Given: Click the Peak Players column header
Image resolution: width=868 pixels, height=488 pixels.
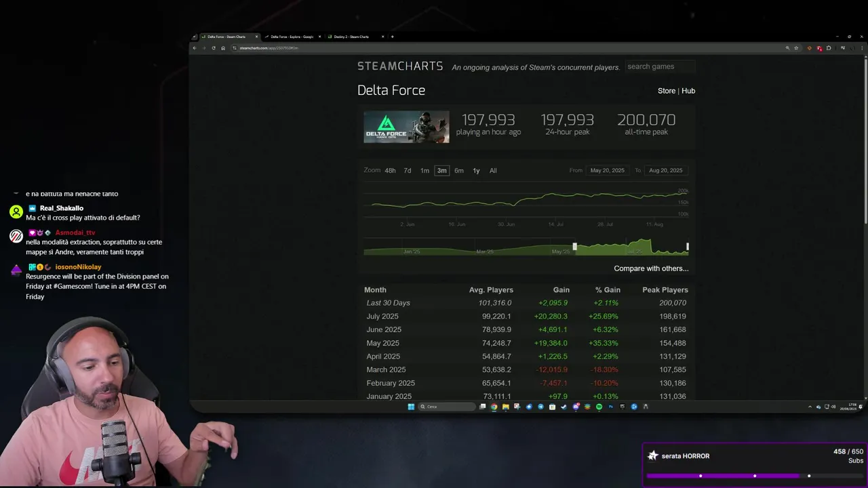Looking at the screenshot, I should 665,290.
